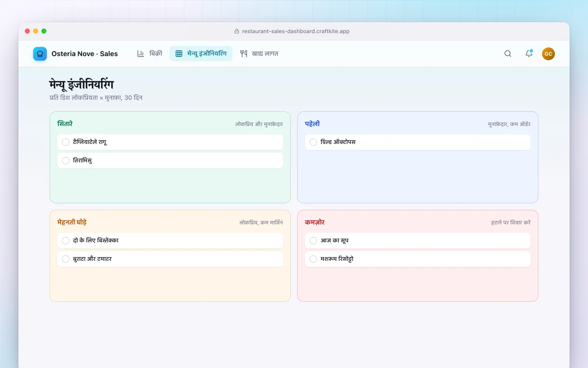
Task: Select the मेन्यू इंजीनियरिंग tab
Action: tap(201, 54)
